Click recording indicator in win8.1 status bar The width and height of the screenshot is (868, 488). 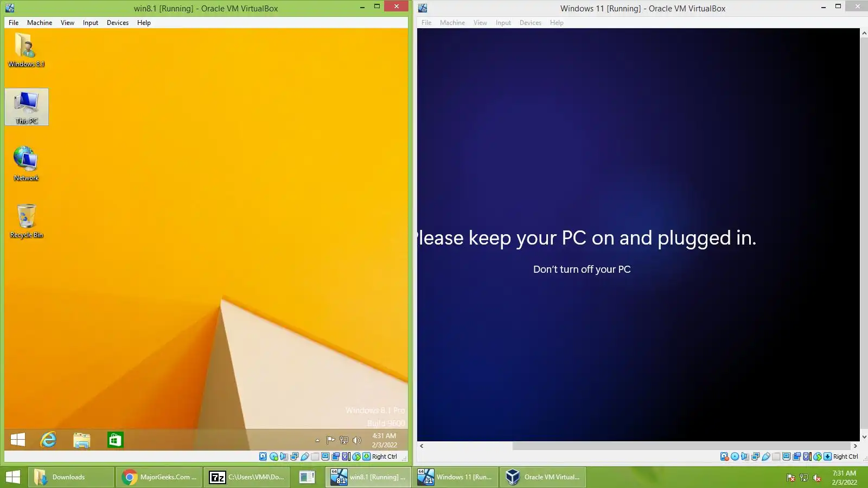coord(335,457)
